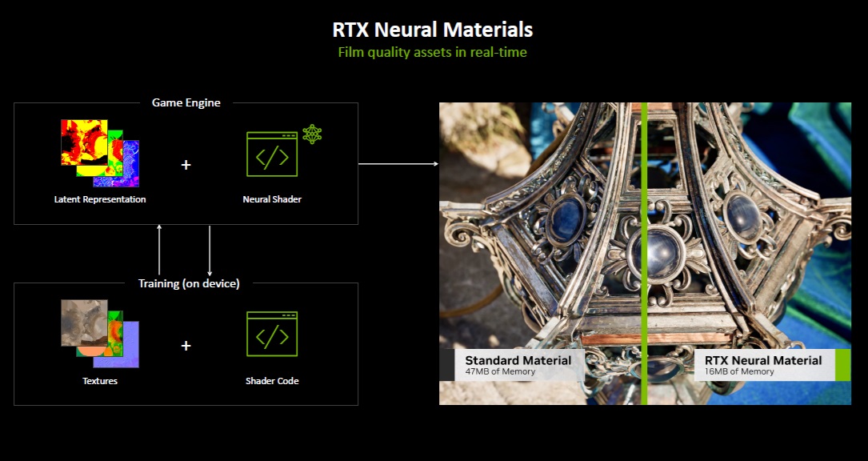Click the green block beside RTX Neural Material
The image size is (868, 461).
pos(842,365)
